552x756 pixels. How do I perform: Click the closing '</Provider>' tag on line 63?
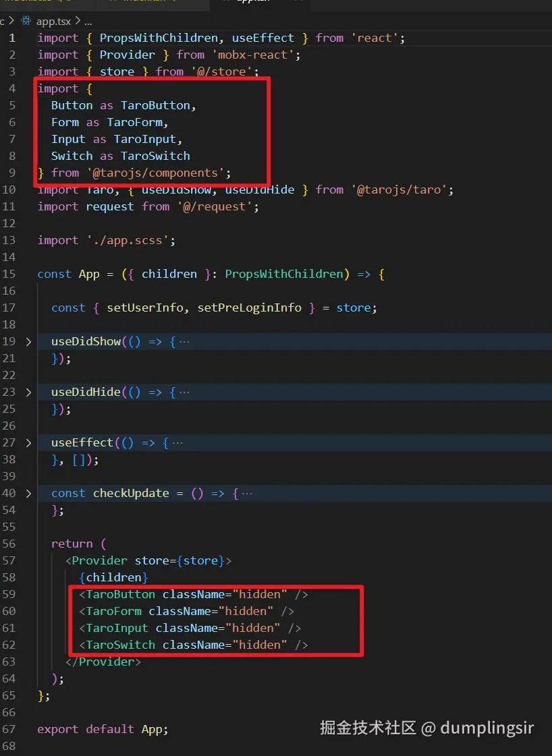point(103,662)
